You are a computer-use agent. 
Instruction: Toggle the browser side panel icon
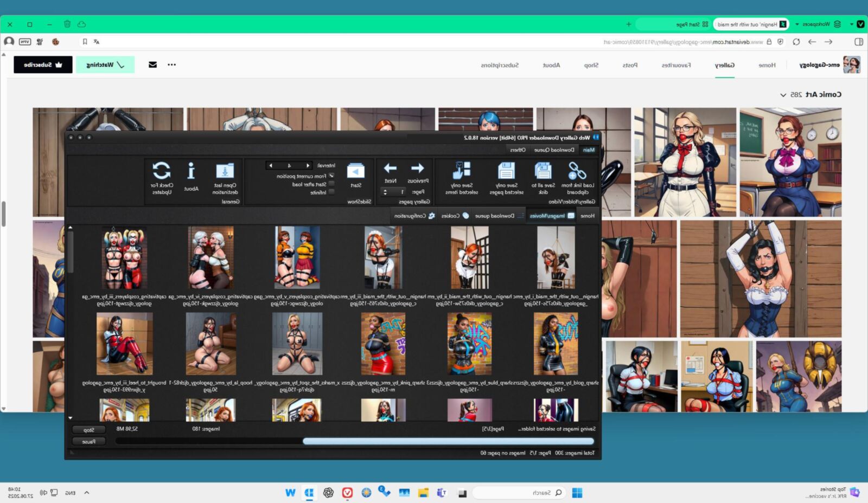859,42
